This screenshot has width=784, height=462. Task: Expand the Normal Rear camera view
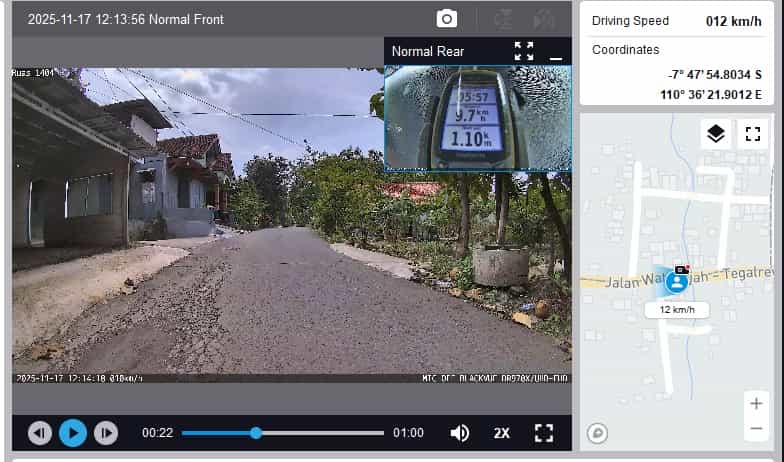524,51
